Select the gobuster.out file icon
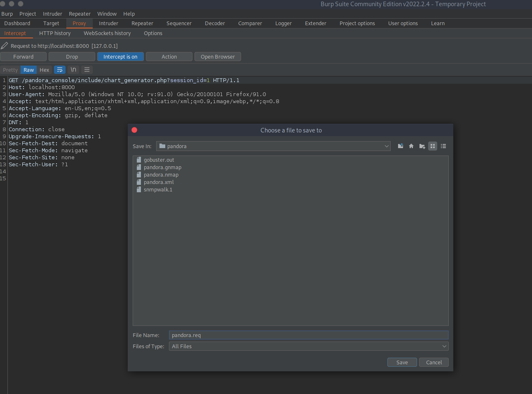This screenshot has width=532, height=394. [139, 160]
